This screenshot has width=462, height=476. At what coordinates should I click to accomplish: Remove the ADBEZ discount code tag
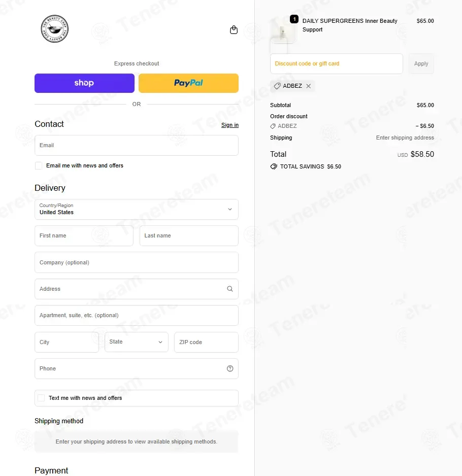308,86
